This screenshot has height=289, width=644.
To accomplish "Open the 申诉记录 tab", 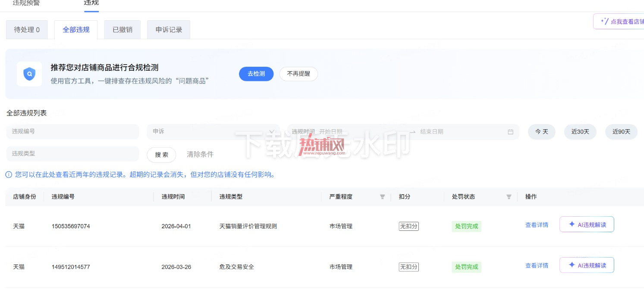I will 169,30.
